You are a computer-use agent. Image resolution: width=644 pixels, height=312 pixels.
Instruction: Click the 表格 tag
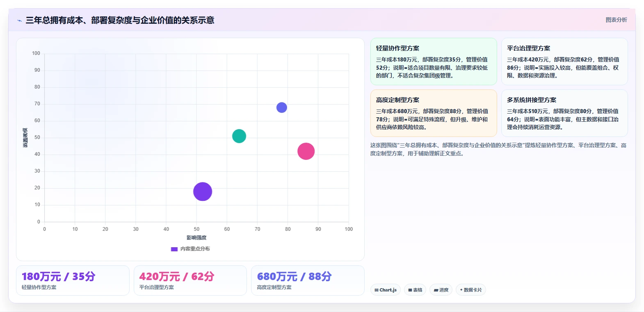pyautogui.click(x=415, y=290)
